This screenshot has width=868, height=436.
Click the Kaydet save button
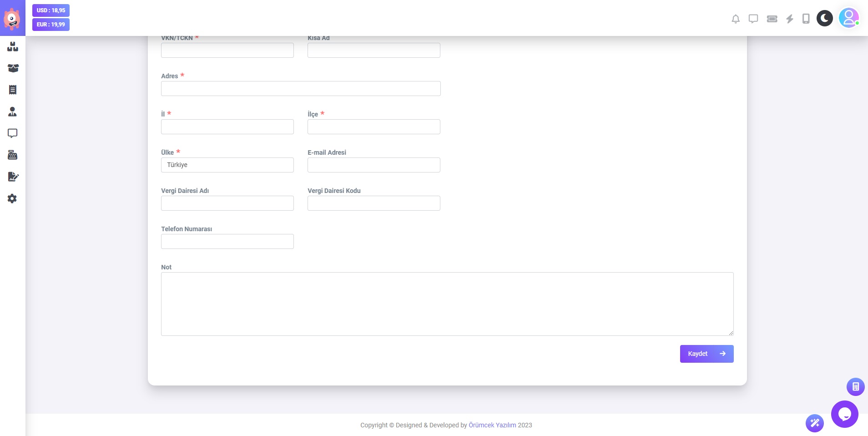click(706, 354)
